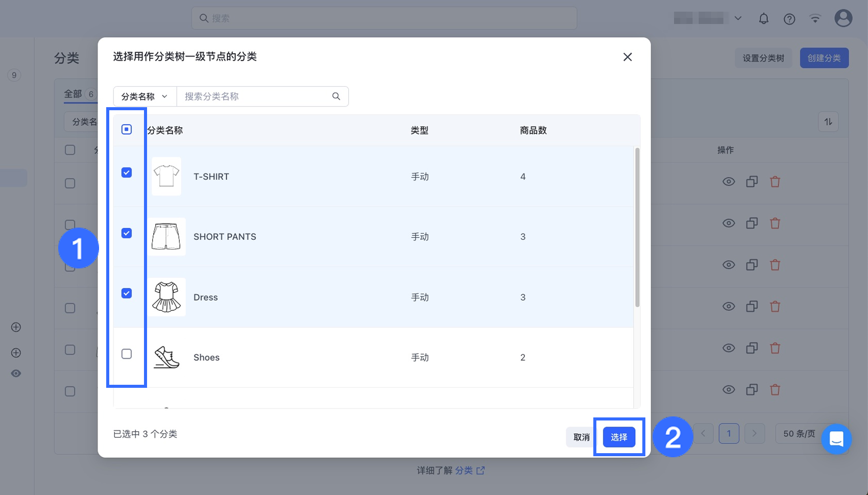Viewport: 868px width, 495px height.
Task: Open the notifications bell
Action: click(x=763, y=19)
